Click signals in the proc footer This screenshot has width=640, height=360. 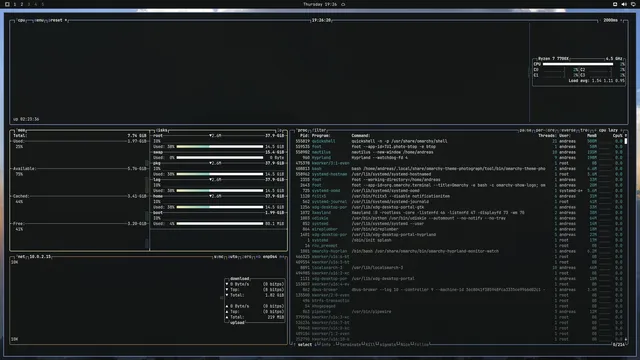(387, 345)
